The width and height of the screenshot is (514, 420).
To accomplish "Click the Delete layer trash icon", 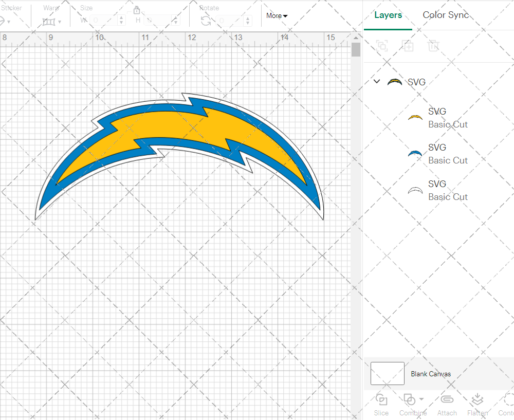I will click(x=433, y=46).
